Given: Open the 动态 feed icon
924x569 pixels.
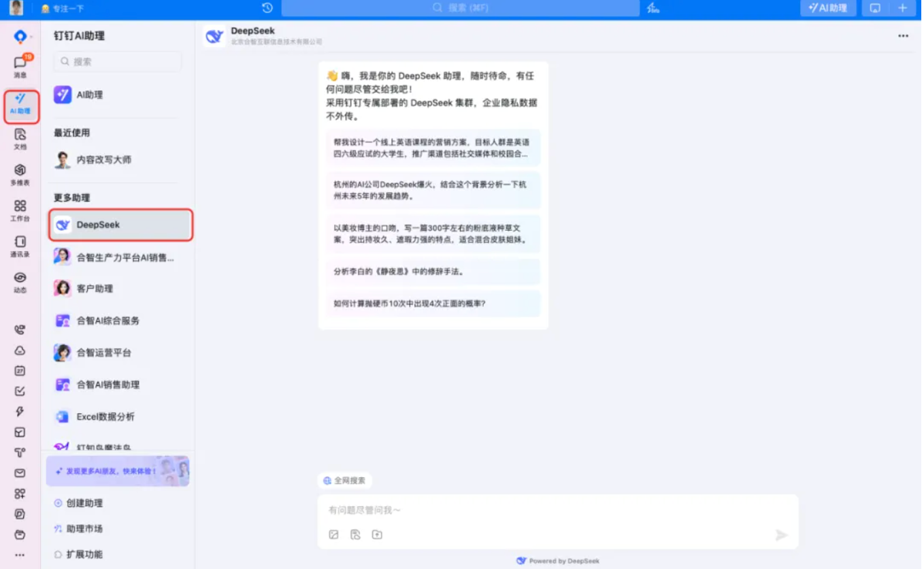Looking at the screenshot, I should [x=20, y=282].
